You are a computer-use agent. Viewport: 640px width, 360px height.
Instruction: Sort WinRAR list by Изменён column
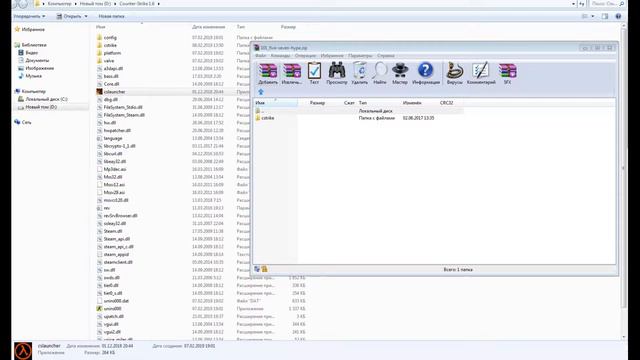tap(412, 103)
